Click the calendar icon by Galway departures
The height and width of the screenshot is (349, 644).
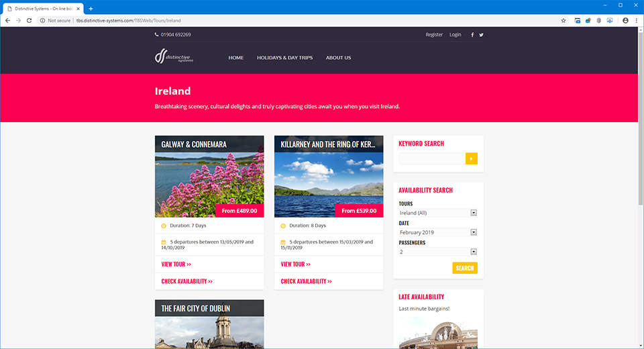(x=164, y=242)
